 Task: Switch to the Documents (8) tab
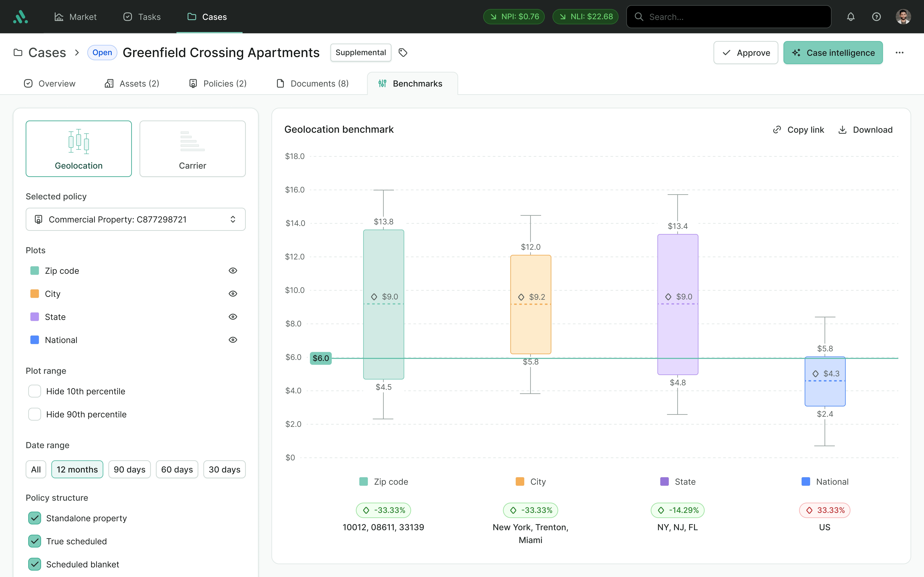pos(312,84)
